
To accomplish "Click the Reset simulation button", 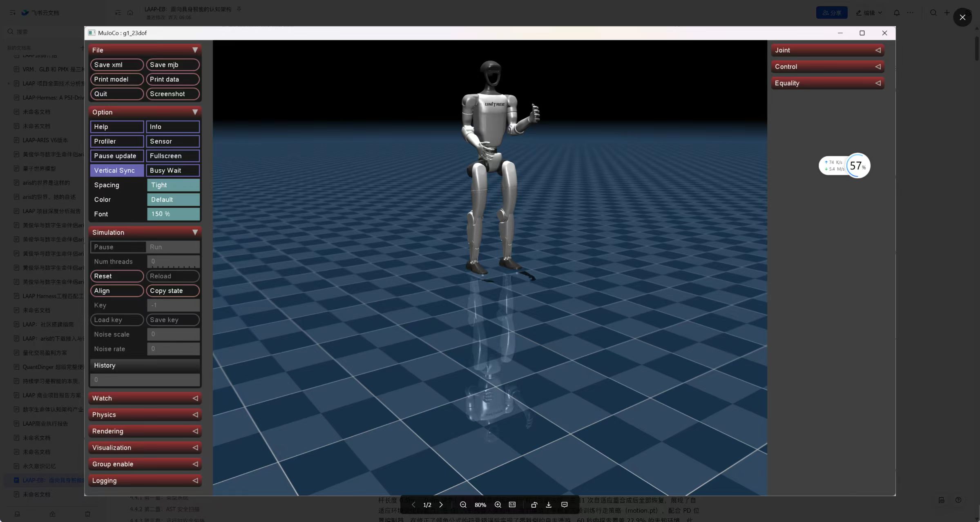I will click(x=117, y=276).
